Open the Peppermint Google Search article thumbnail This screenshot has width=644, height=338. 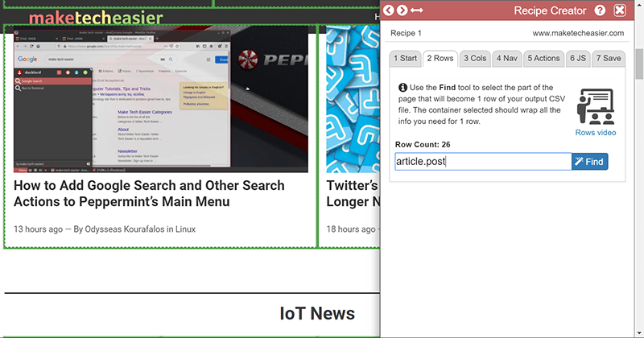pyautogui.click(x=160, y=99)
